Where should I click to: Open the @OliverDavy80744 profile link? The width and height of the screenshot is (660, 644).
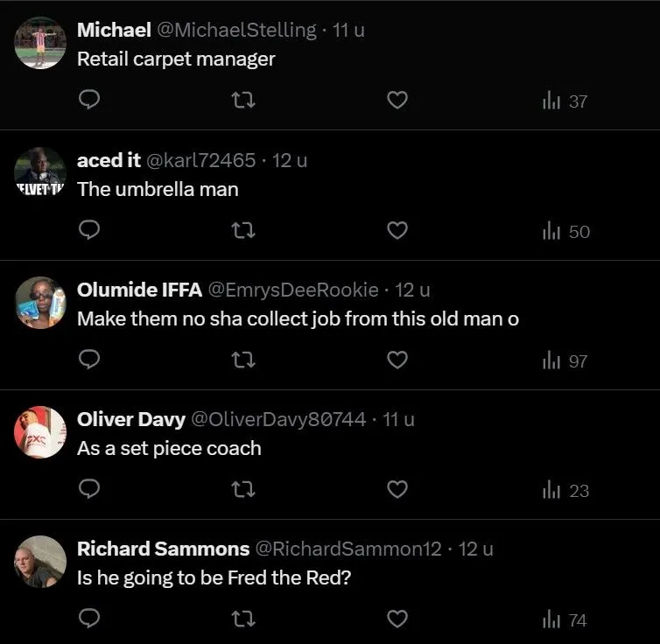(x=278, y=419)
